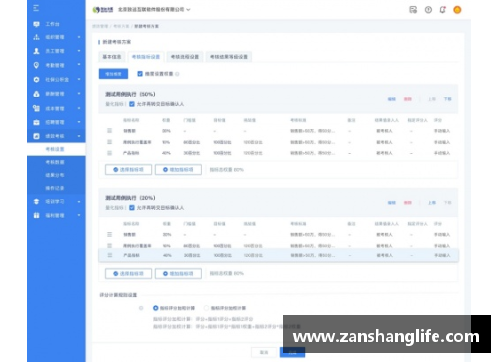Click the 下移 link in 50% section
500x362 pixels.
447,99
